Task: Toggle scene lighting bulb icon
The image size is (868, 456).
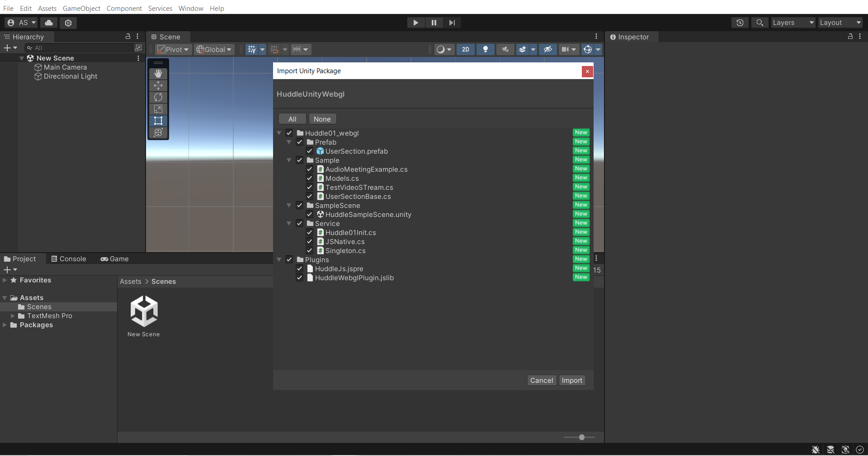Action: 486,50
